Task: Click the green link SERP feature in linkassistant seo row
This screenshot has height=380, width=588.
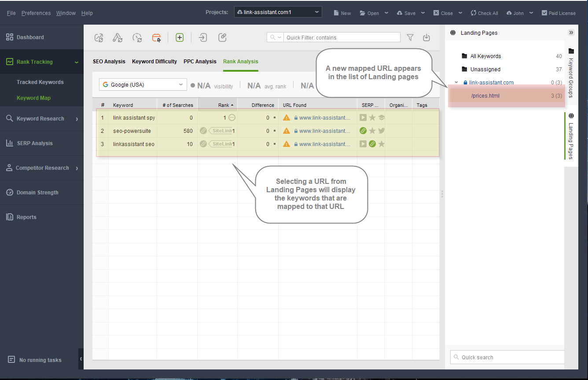Action: click(372, 144)
